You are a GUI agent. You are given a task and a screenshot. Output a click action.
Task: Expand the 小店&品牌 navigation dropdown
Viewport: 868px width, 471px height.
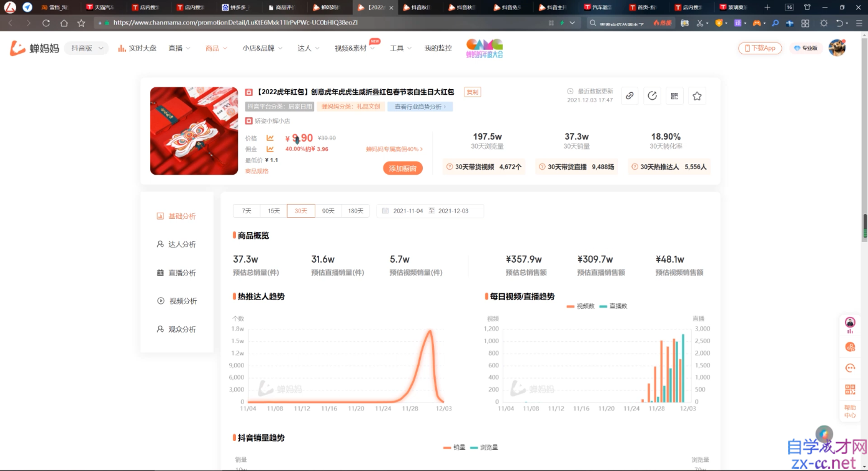click(262, 48)
